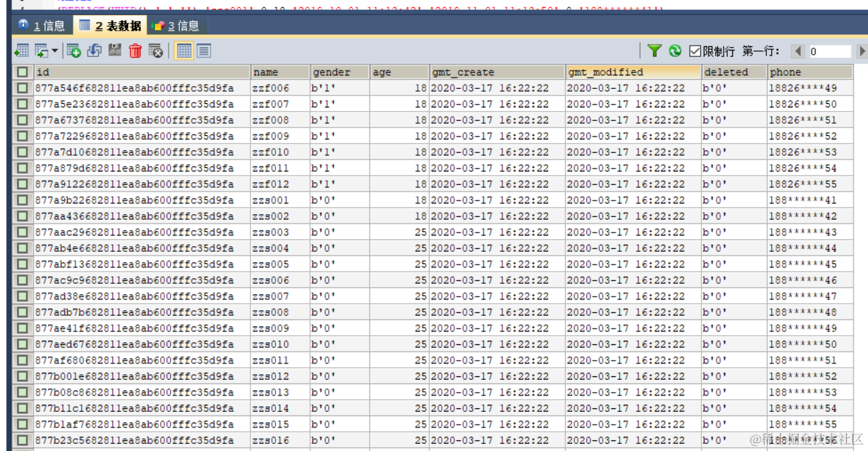Image resolution: width=868 pixels, height=451 pixels.
Task: Click the gmt_create column header
Action: (497, 72)
